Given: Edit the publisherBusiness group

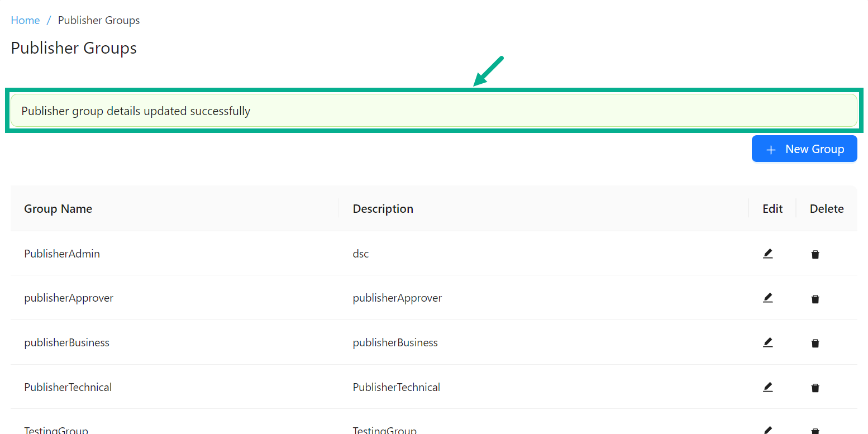Looking at the screenshot, I should 768,342.
